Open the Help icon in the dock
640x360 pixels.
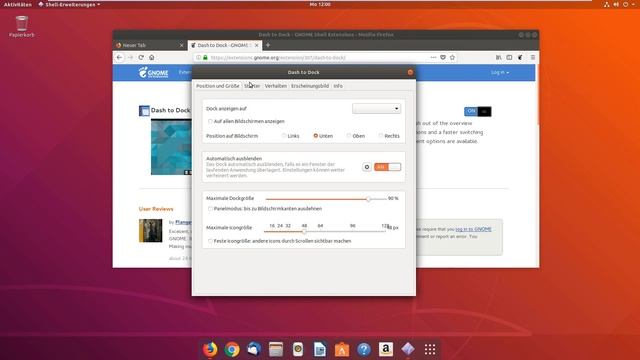pos(364,349)
